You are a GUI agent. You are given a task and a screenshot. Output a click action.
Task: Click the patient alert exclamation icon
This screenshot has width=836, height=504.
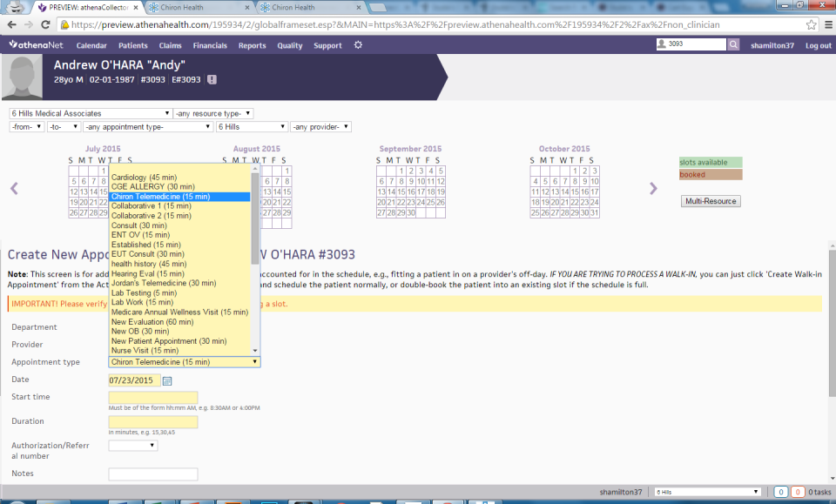click(212, 80)
